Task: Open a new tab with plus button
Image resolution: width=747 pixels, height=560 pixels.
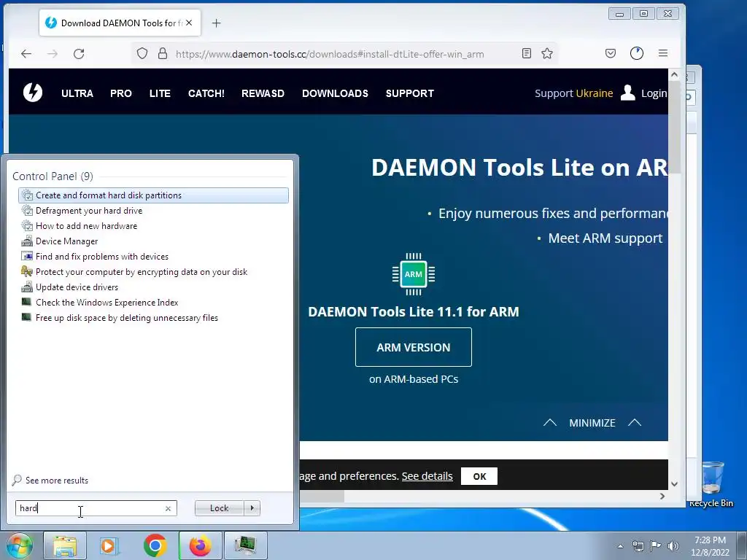Action: [x=216, y=23]
